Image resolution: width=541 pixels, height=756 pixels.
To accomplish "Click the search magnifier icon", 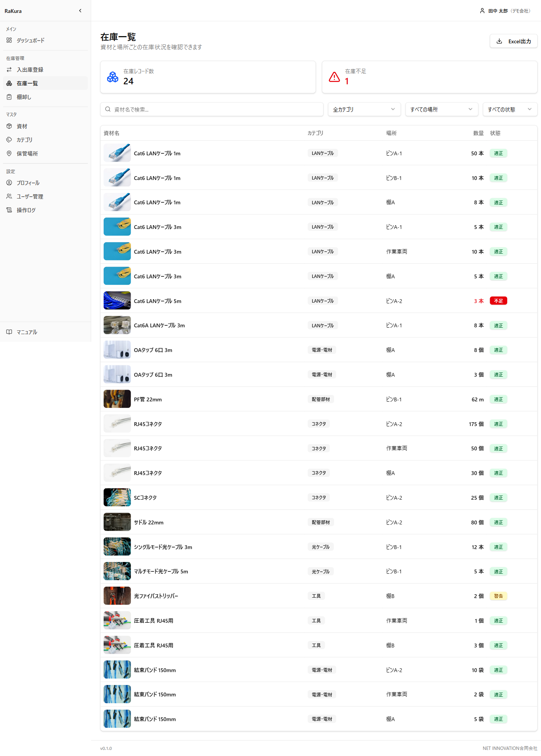I will pos(108,109).
